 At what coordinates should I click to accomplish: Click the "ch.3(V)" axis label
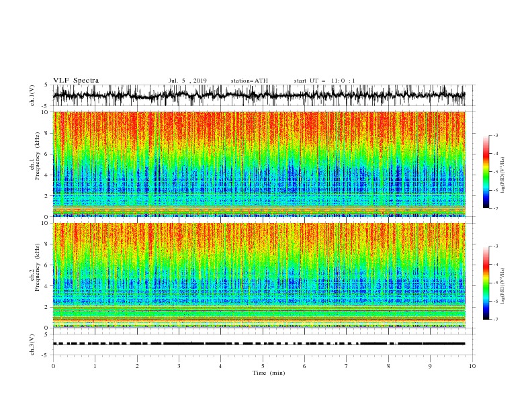(32, 345)
